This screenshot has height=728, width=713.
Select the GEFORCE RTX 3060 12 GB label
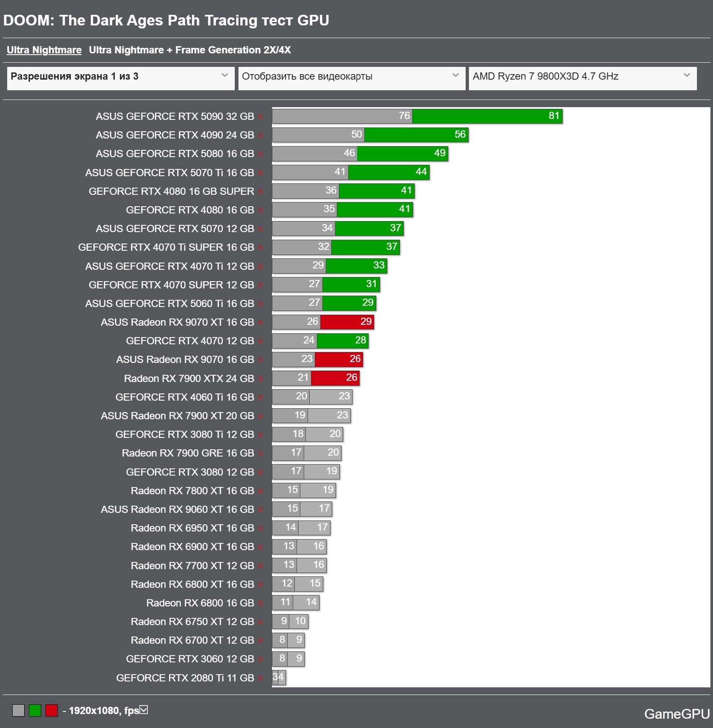click(190, 659)
